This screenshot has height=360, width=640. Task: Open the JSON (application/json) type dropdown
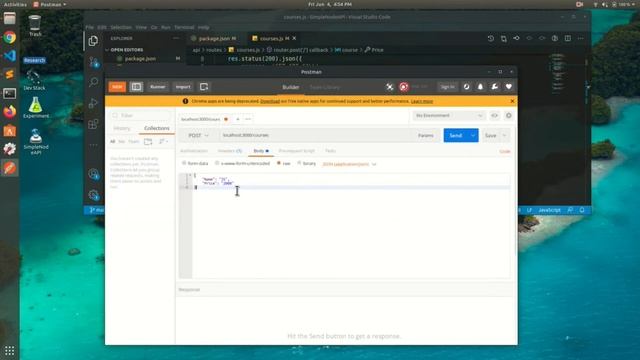[x=349, y=164]
